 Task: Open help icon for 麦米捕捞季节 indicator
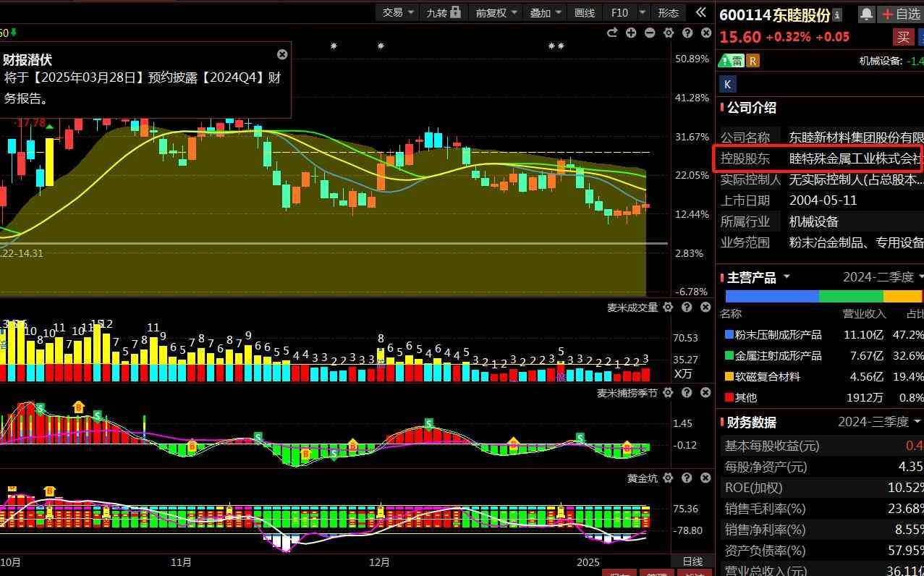pos(687,393)
